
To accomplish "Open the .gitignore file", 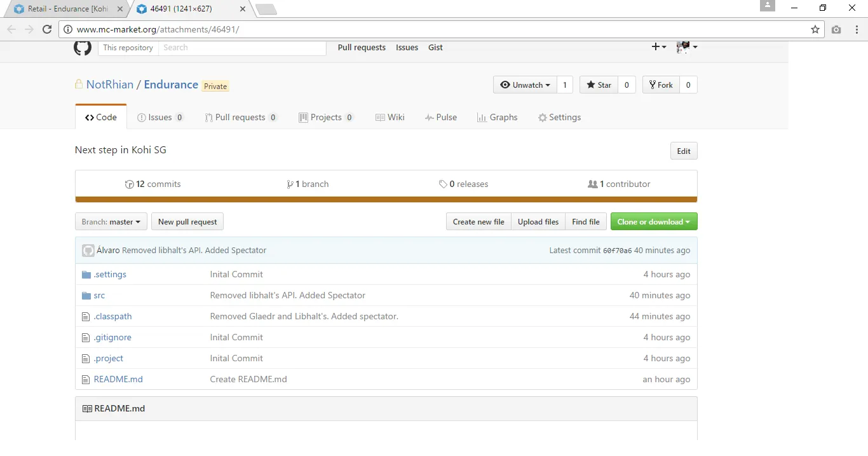I will 112,337.
